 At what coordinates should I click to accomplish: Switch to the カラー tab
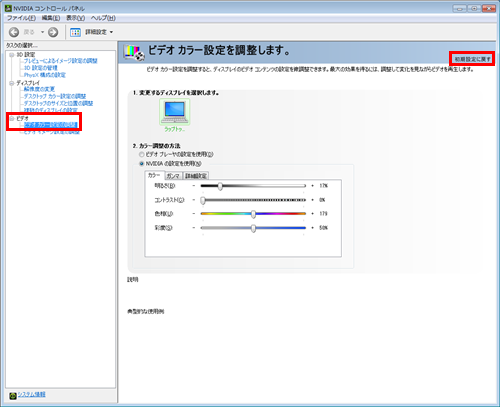pyautogui.click(x=154, y=175)
